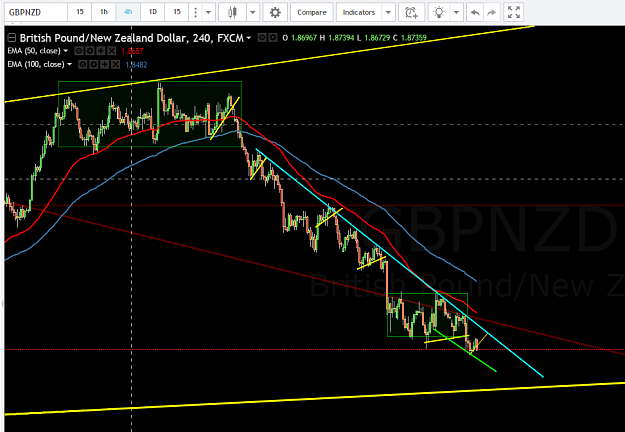Expand the Indicators dropdown arrow
The height and width of the screenshot is (432, 625).
(388, 12)
